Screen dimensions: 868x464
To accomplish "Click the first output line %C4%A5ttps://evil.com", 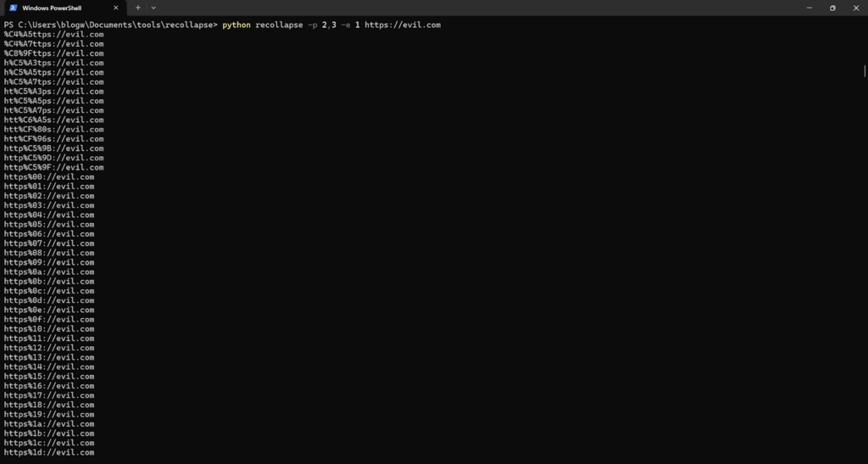I will pos(54,35).
